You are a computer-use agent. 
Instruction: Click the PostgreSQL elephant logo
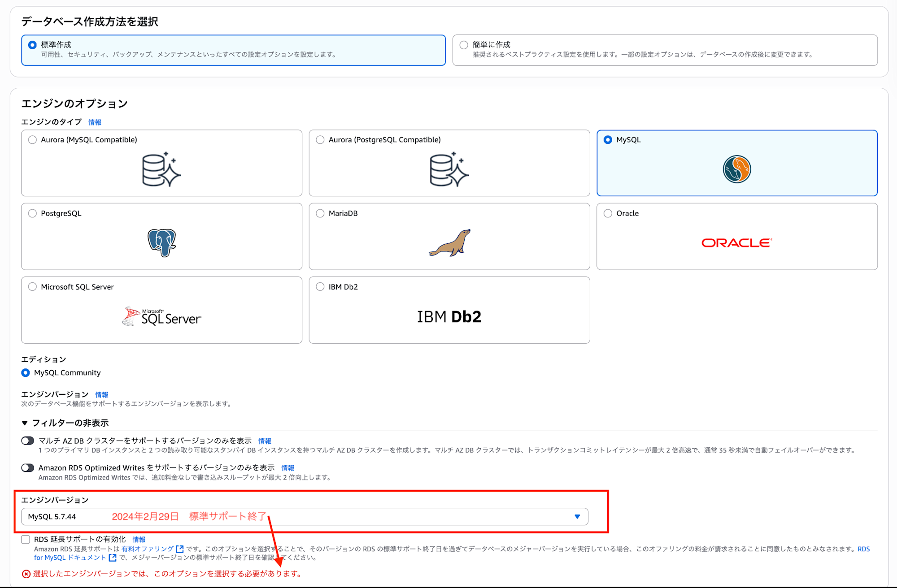[162, 242]
